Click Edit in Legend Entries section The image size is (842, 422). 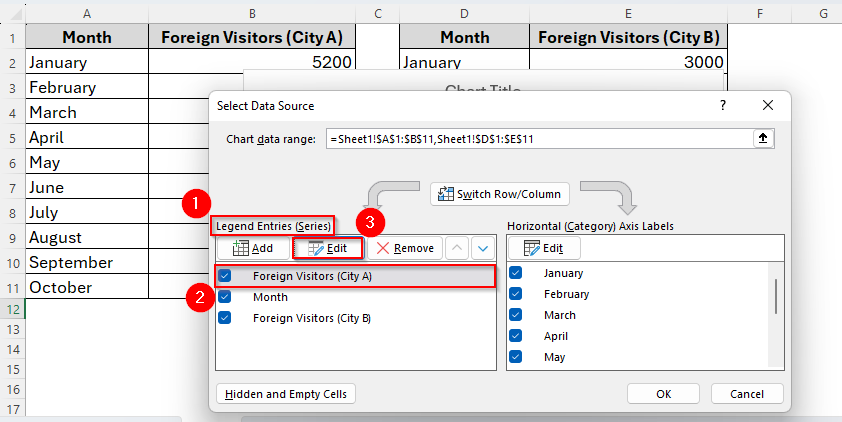tap(327, 248)
